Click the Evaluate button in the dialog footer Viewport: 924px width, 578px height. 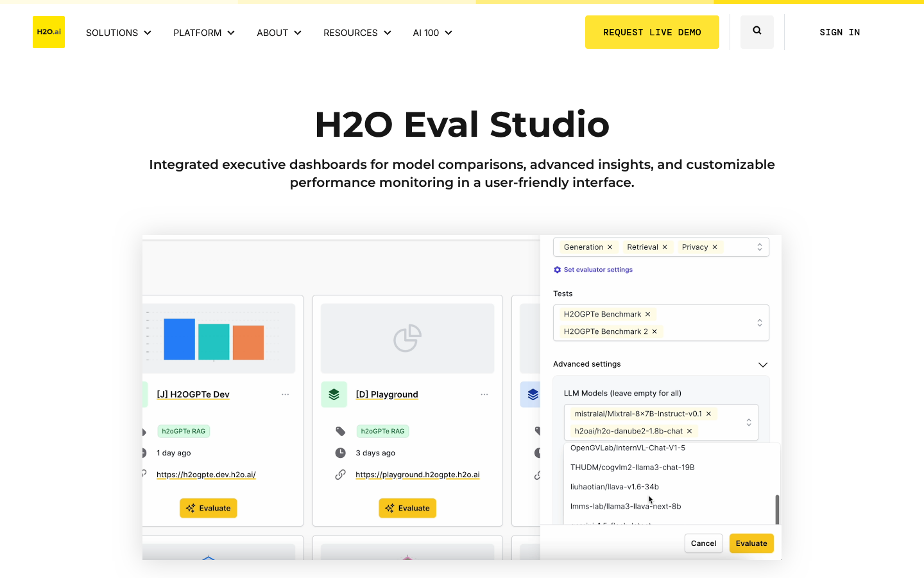(751, 543)
